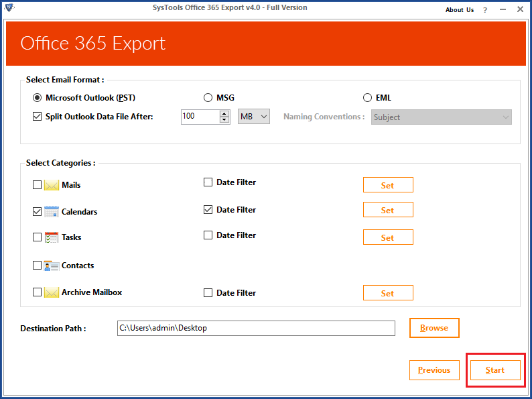
Task: Choose the EML email format option
Action: pyautogui.click(x=367, y=98)
